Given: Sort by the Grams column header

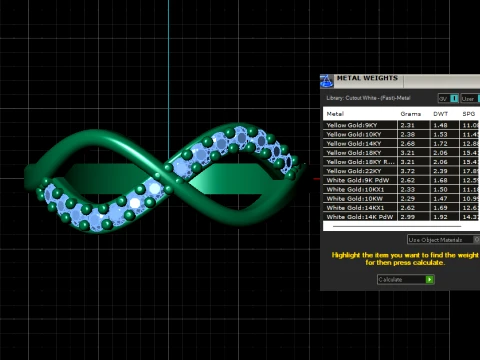Looking at the screenshot, I should click(x=411, y=114).
